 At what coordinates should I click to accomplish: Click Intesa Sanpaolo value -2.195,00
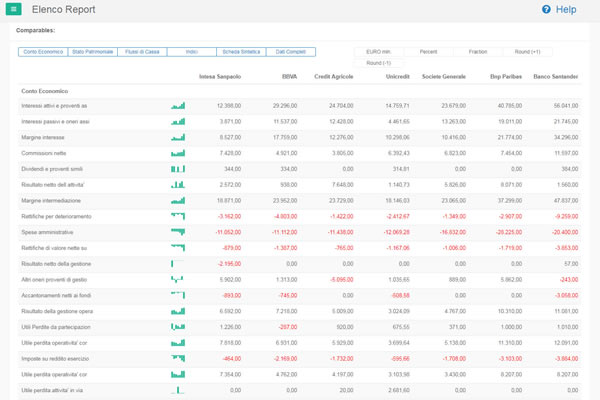click(x=229, y=264)
